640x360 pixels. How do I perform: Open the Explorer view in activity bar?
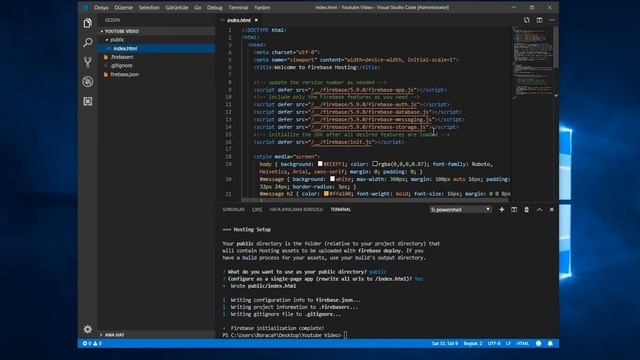(x=87, y=23)
